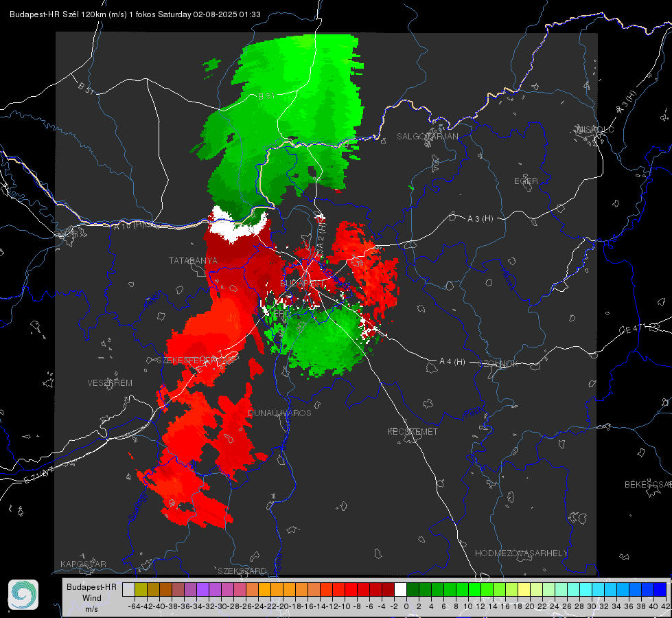Click the DUNAÚJVÁROS city label

[279, 413]
